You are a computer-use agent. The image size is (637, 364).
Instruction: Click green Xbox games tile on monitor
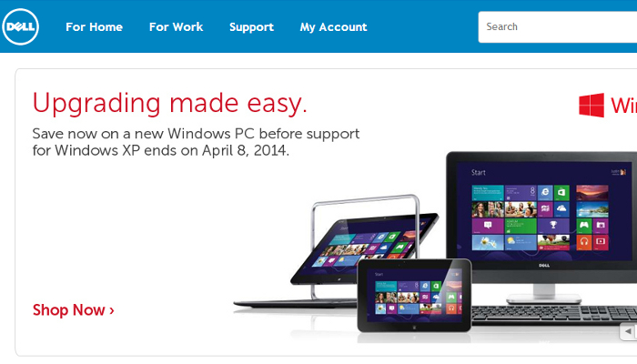(584, 226)
